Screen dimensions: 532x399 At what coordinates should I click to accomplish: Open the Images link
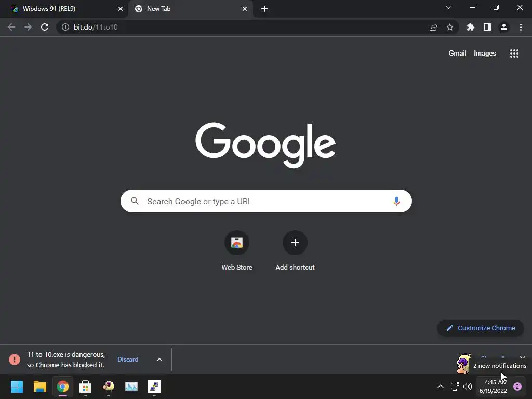pyautogui.click(x=485, y=54)
